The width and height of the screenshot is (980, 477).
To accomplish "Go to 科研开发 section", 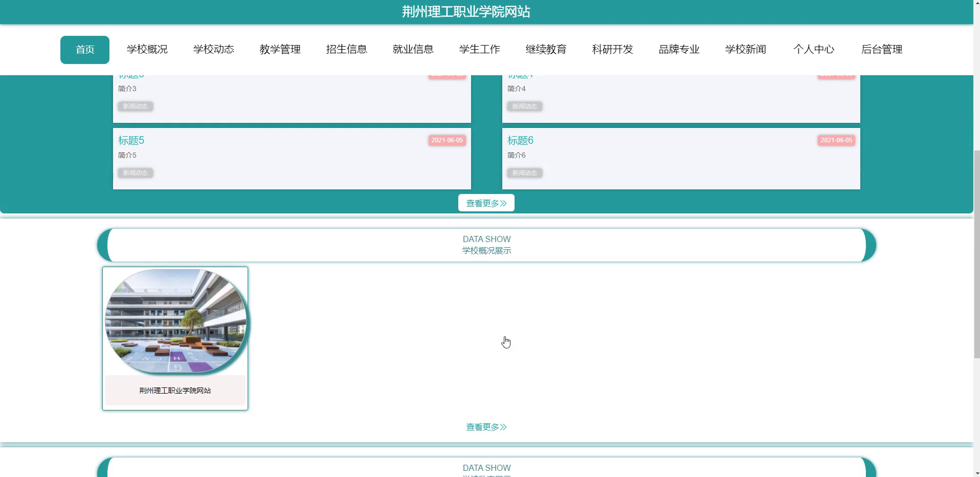I will (x=613, y=50).
